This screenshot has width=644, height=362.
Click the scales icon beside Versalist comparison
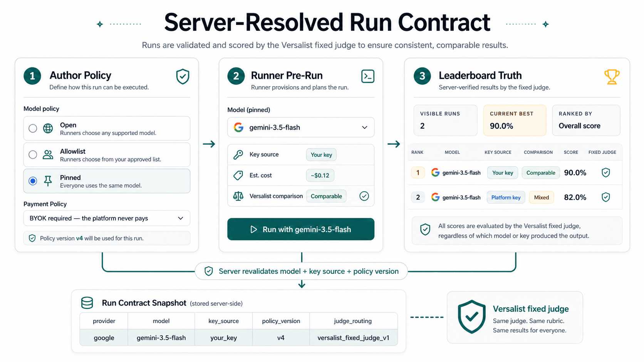tap(238, 196)
